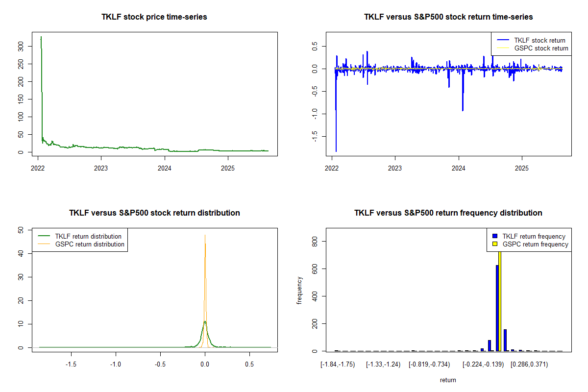Click the [-1.84,-1.75) bin label

click(337, 365)
